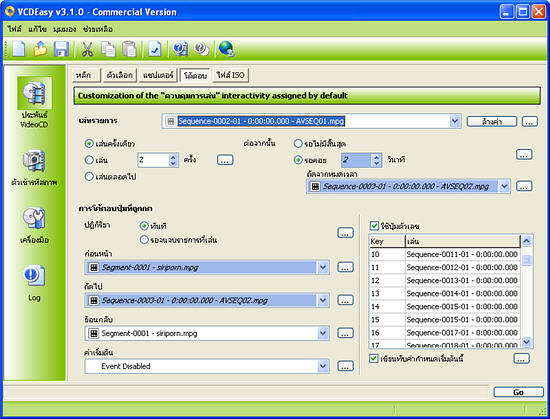Select key 16 row Sequence-0017-01
Screen dimensions: 550x419
point(445,332)
